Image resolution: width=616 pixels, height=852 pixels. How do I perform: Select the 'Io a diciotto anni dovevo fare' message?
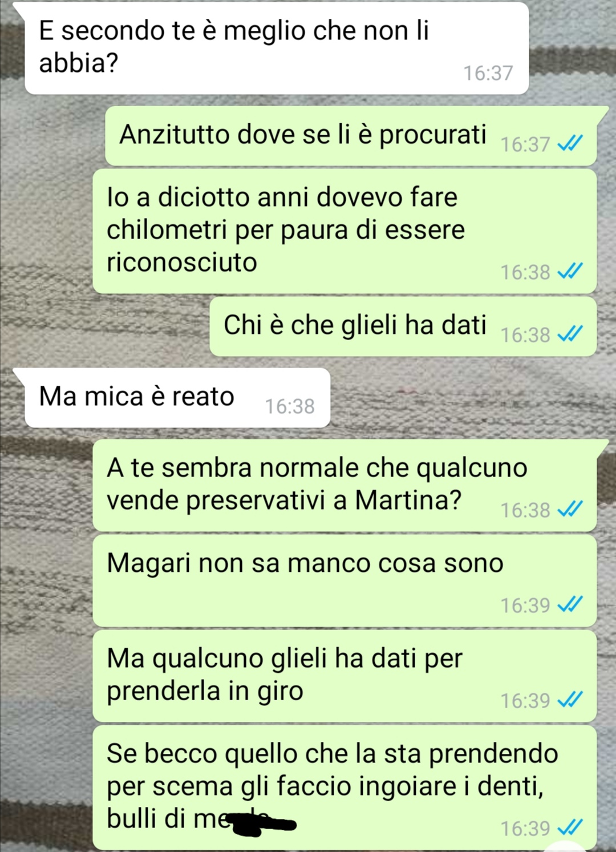click(x=345, y=231)
